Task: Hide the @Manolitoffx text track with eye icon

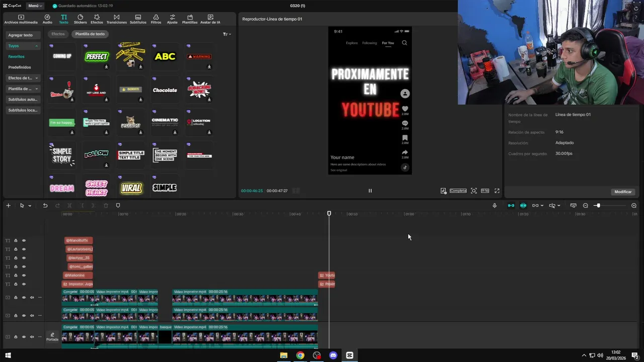Action: click(x=24, y=240)
